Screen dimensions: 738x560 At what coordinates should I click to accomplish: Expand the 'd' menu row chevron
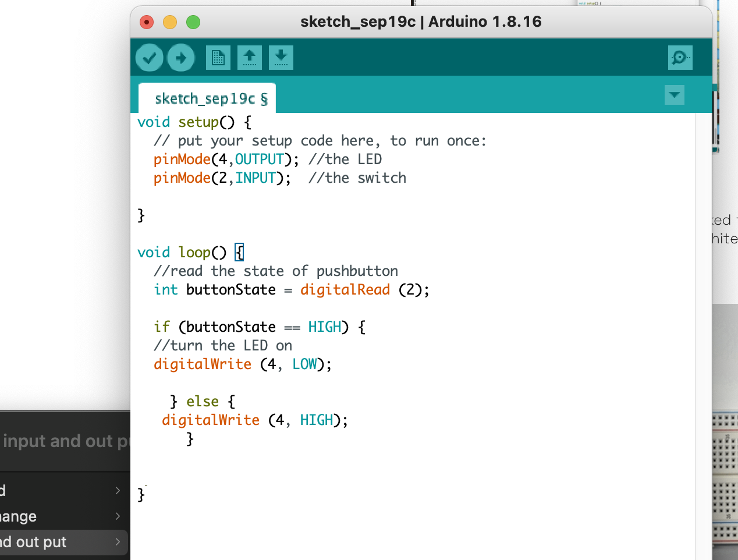tap(118, 491)
